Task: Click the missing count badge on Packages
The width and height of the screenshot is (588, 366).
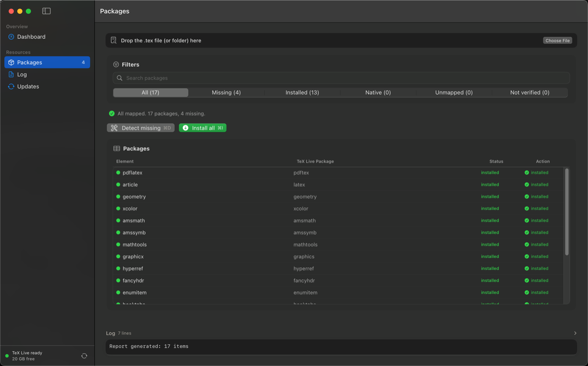Action: click(83, 63)
